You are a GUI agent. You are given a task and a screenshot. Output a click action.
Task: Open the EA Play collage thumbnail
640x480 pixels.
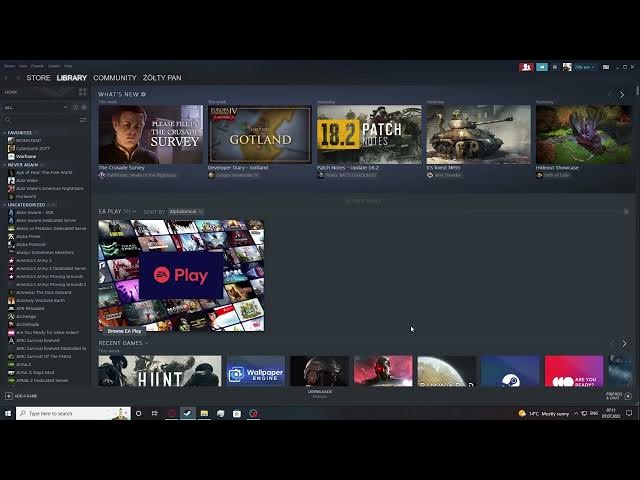tap(181, 276)
